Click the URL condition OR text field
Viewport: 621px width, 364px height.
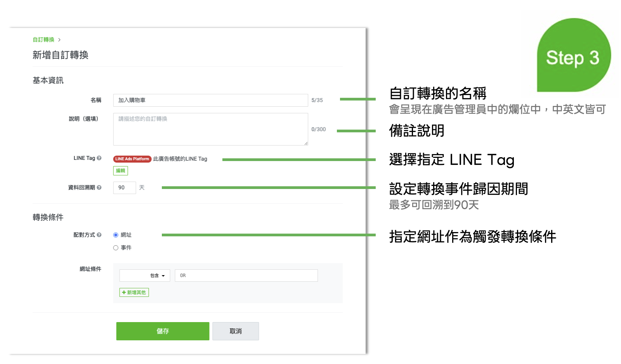point(246,276)
